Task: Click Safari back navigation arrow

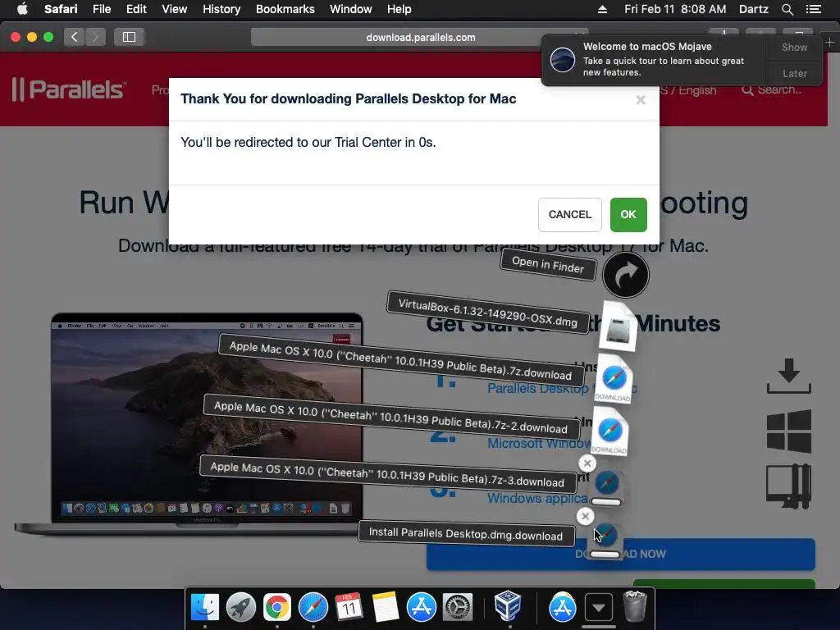Action: (x=75, y=37)
